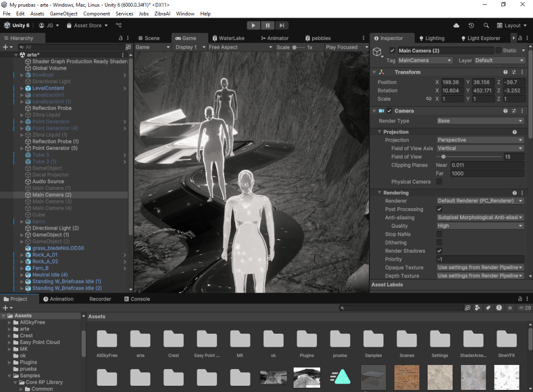Open version history icon in toolbar

[471, 26]
